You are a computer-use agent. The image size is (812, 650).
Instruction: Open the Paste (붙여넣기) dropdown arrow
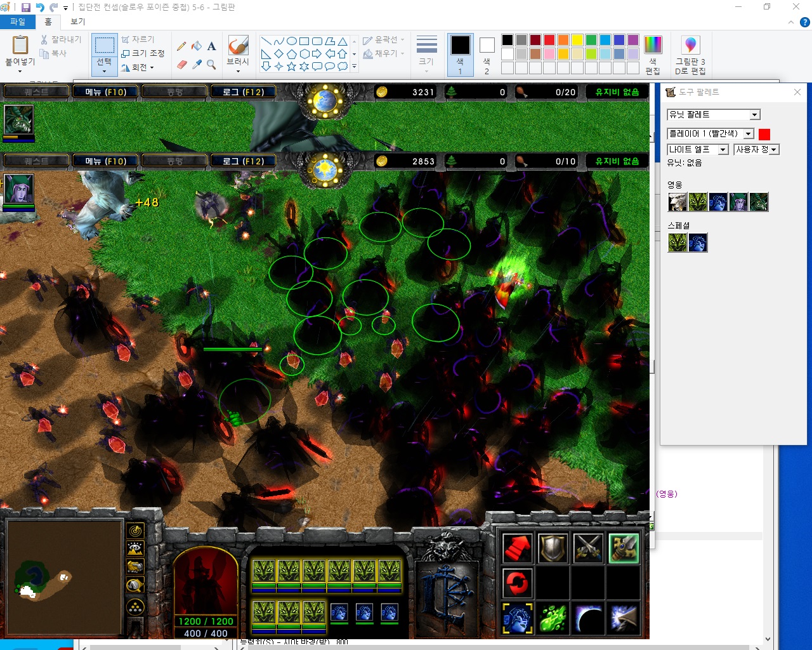[20, 70]
